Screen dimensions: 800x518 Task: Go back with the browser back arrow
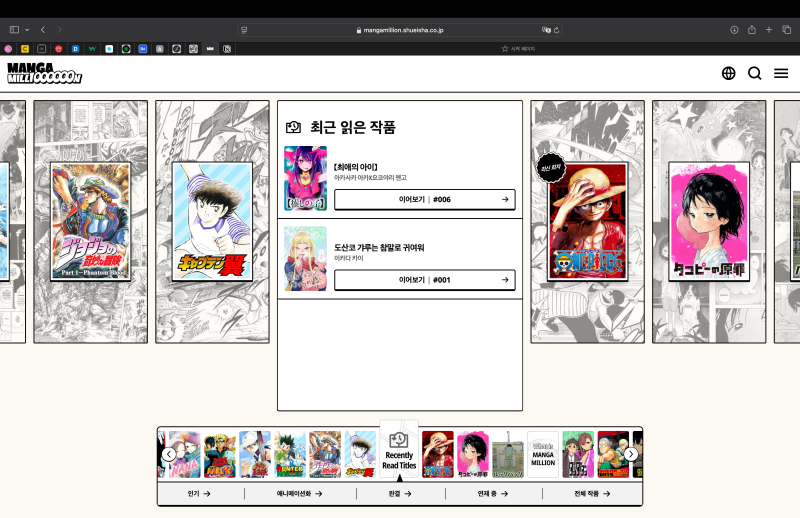pyautogui.click(x=43, y=30)
